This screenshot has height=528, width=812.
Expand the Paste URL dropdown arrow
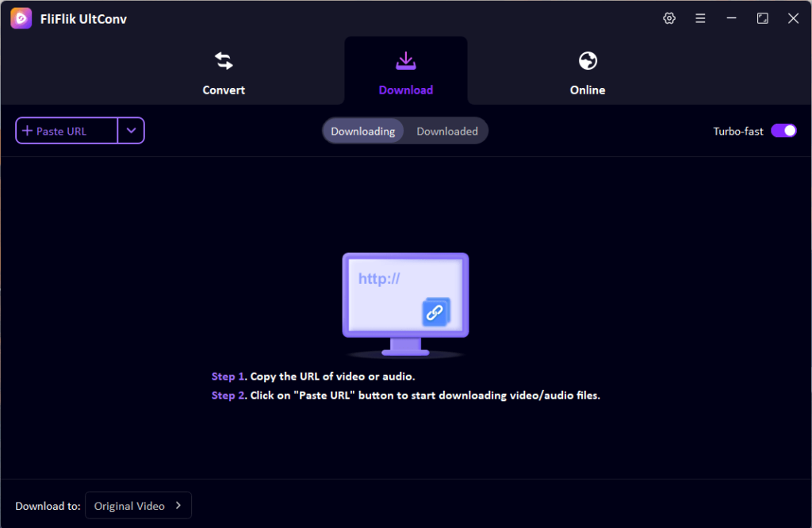point(131,130)
